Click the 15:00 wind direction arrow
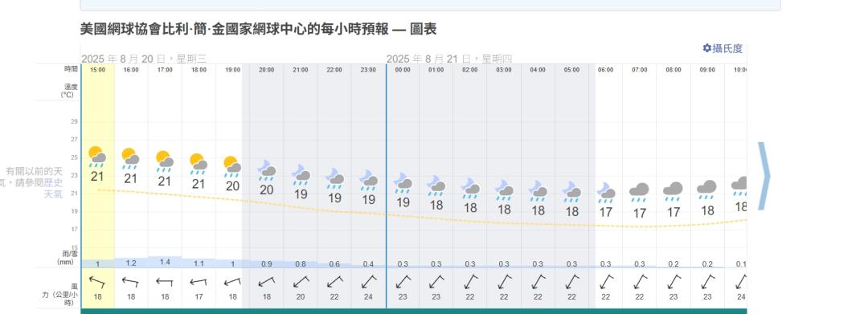The image size is (868, 314). 97,283
